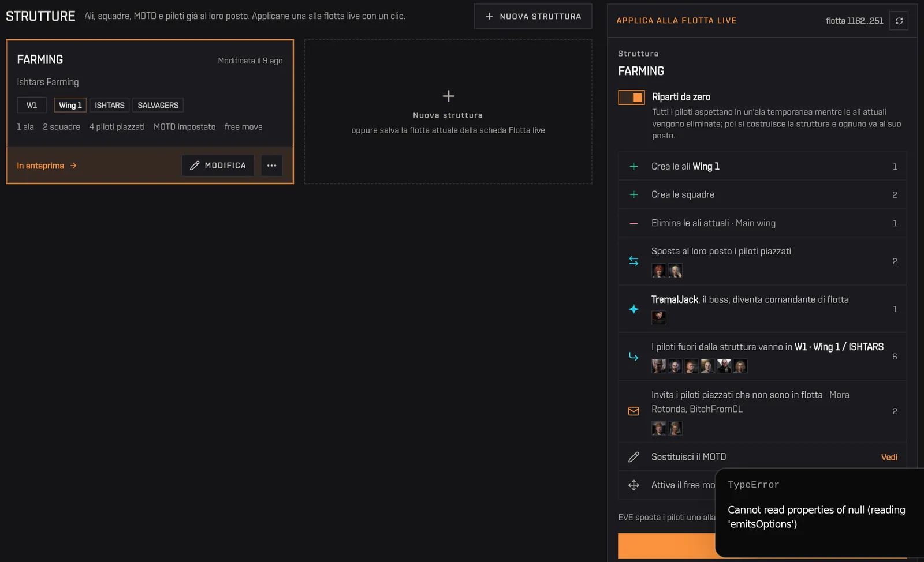Select the ISHTARS squad tag
The width and height of the screenshot is (924, 562).
point(110,106)
